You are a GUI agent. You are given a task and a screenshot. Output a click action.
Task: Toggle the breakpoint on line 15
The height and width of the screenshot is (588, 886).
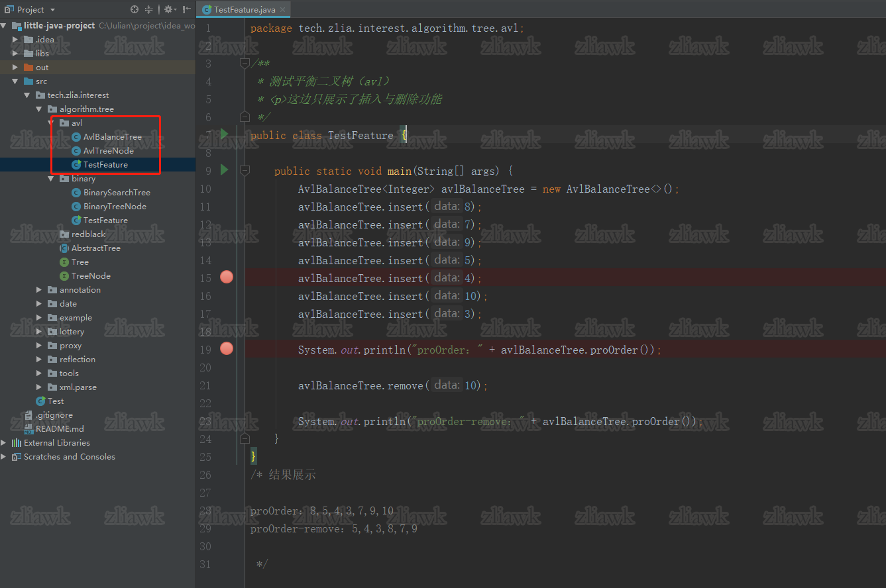227,277
